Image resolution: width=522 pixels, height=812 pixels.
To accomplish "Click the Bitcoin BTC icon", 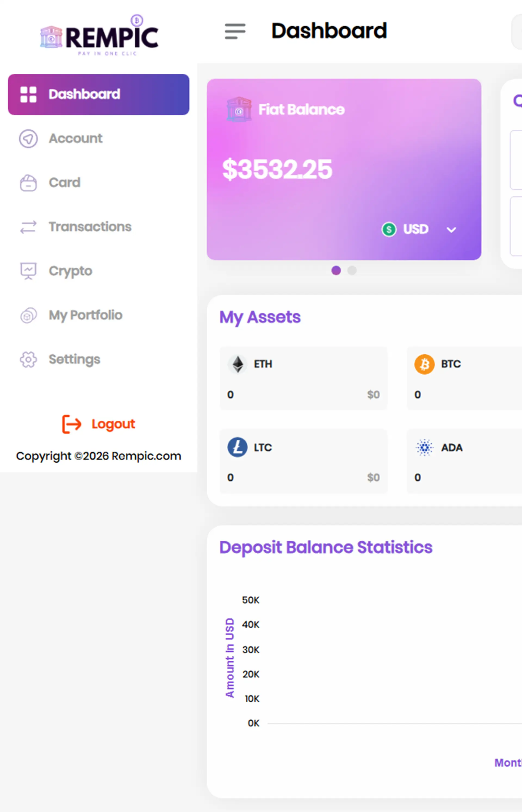I will pos(424,364).
